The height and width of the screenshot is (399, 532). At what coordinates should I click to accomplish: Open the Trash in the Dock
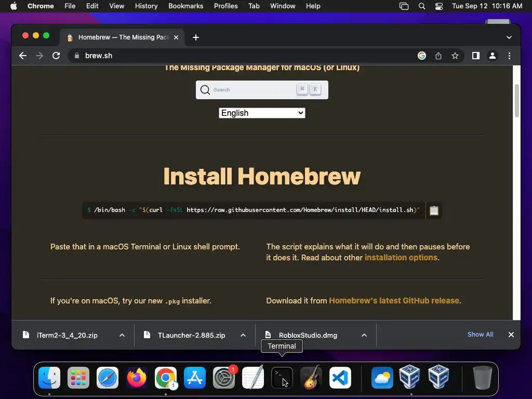point(482,378)
